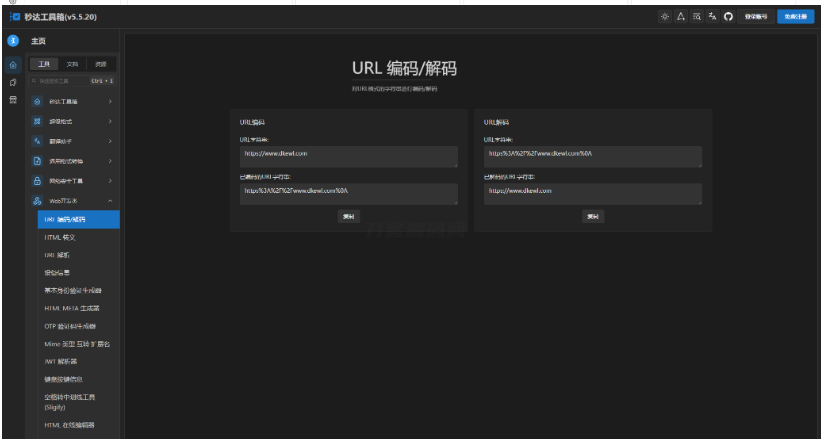Click the third icon in left rail
The height and width of the screenshot is (439, 821).
[x=13, y=101]
